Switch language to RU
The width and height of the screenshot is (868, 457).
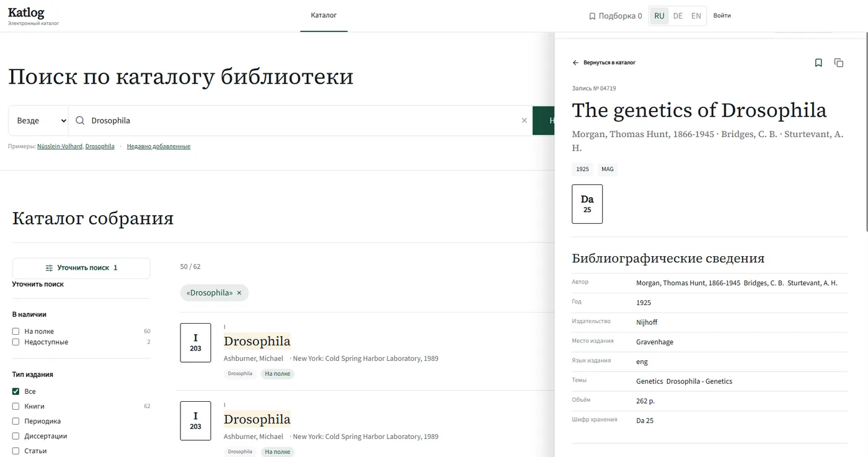659,16
